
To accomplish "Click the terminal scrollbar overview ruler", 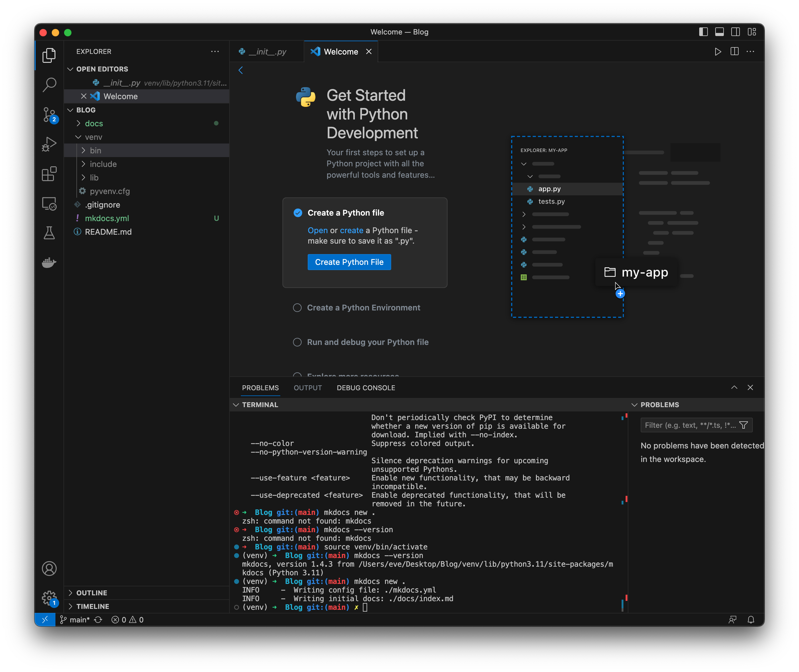I will (624, 512).
